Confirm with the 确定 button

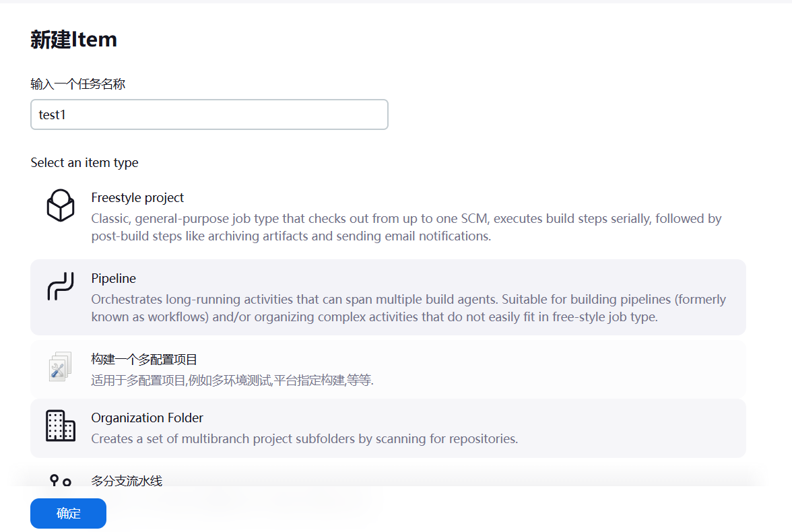(68, 513)
